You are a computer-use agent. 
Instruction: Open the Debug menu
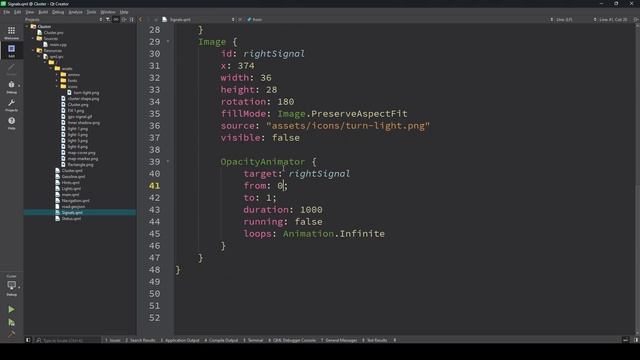click(x=58, y=12)
